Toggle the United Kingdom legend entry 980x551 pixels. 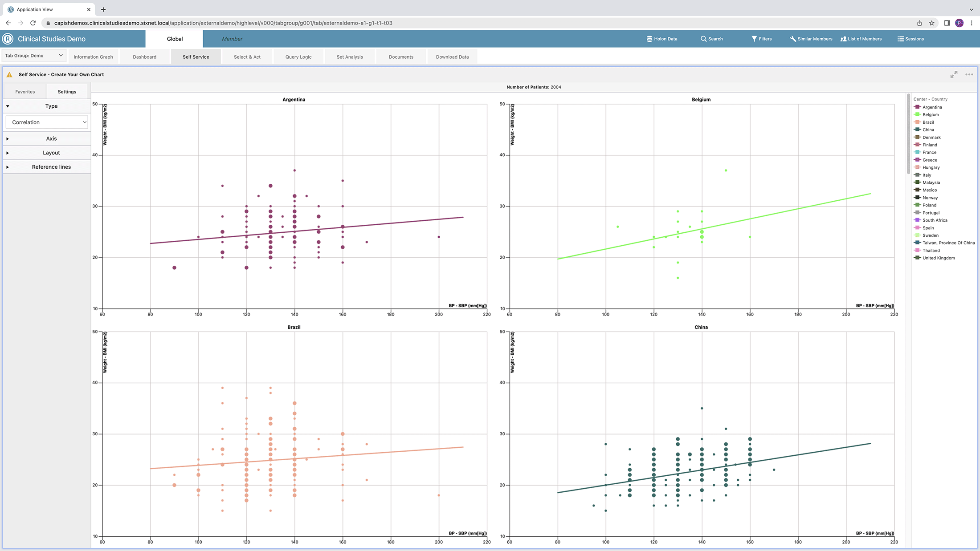pyautogui.click(x=938, y=258)
